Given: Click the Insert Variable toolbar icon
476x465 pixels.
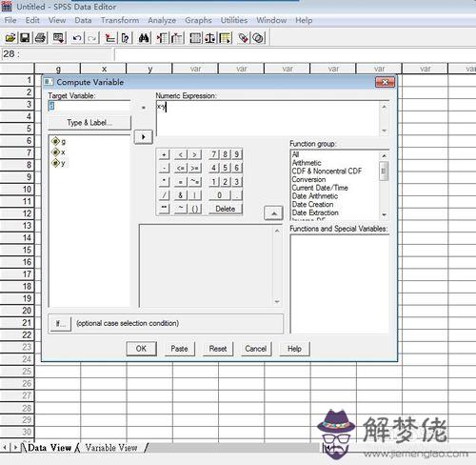Looking at the screenshot, I should click(x=177, y=38).
